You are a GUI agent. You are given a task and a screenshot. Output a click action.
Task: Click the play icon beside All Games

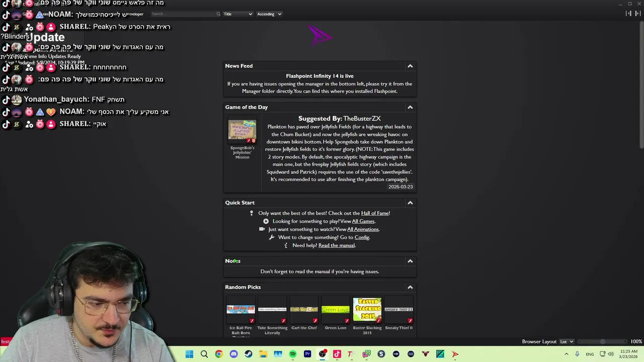point(266,221)
